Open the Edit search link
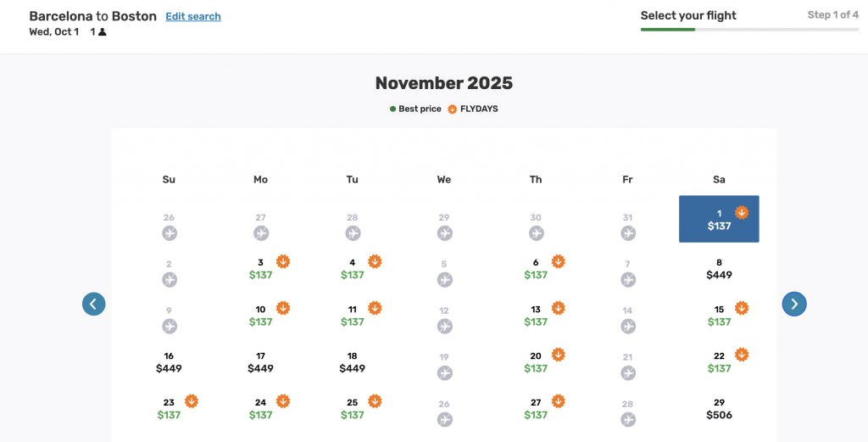The image size is (868, 442). tap(193, 17)
